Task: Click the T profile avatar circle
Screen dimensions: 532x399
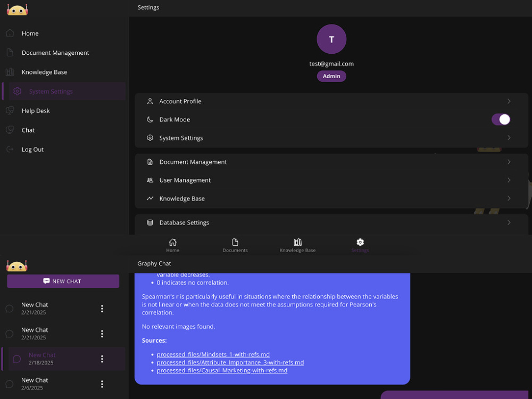Action: pyautogui.click(x=331, y=39)
